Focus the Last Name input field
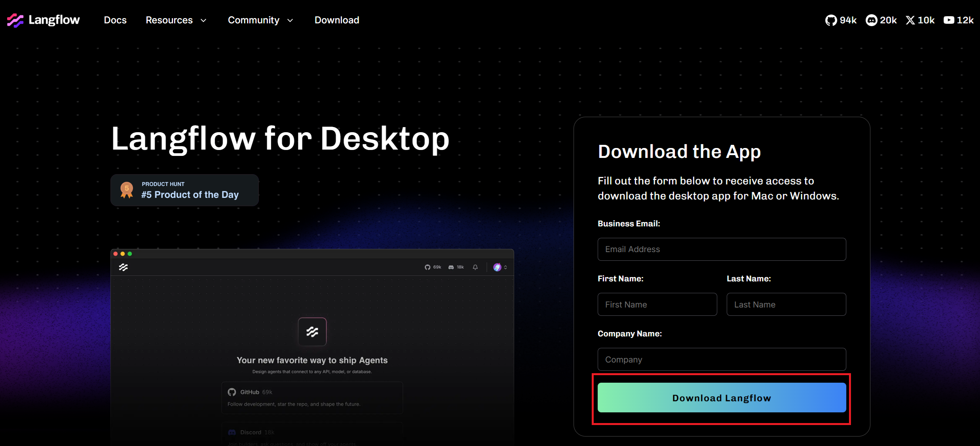Viewport: 980px width, 446px height. pos(786,304)
